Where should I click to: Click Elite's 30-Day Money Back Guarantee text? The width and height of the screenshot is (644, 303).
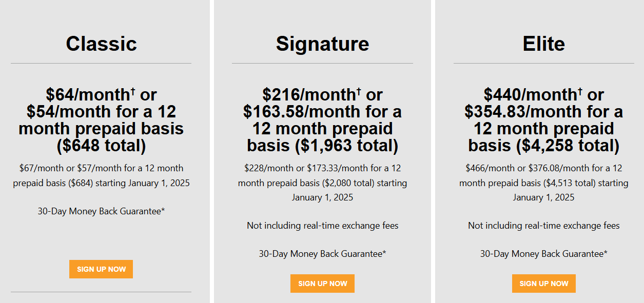[543, 253]
